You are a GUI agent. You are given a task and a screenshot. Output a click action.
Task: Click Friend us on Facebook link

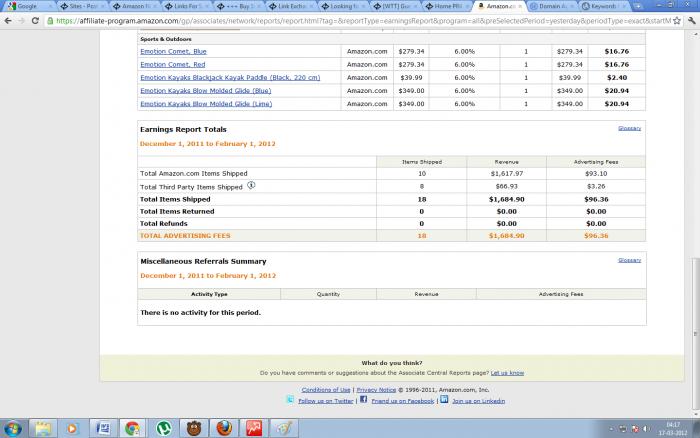[403, 401]
